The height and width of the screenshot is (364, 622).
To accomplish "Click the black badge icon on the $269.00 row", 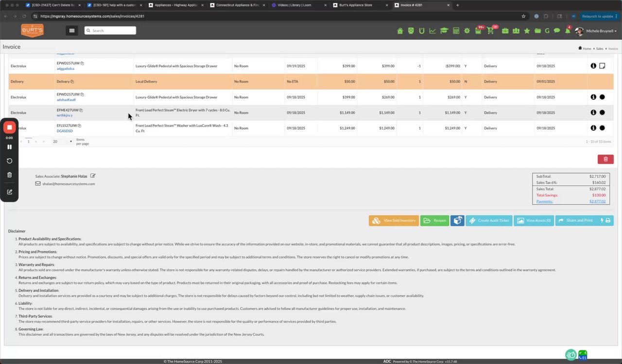I will pos(602,97).
